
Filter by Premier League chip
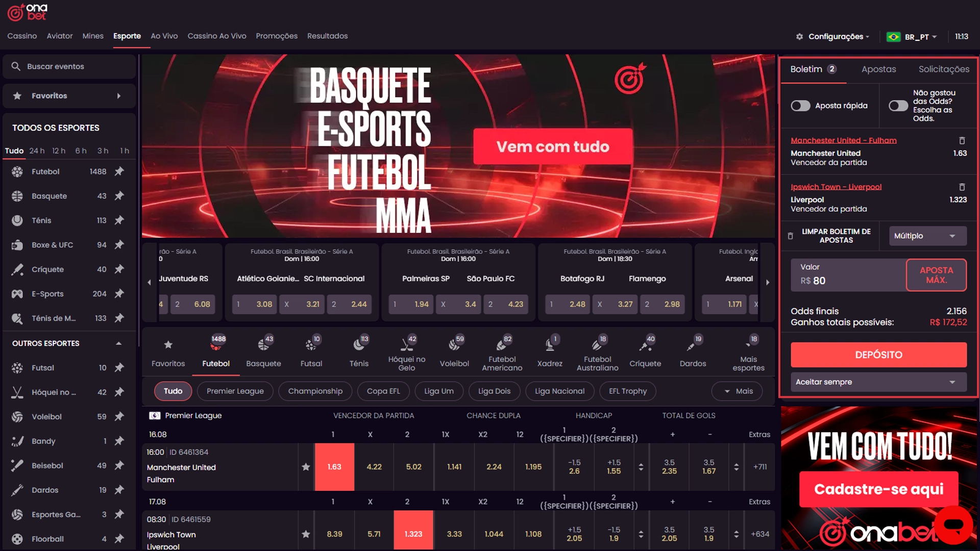click(235, 391)
